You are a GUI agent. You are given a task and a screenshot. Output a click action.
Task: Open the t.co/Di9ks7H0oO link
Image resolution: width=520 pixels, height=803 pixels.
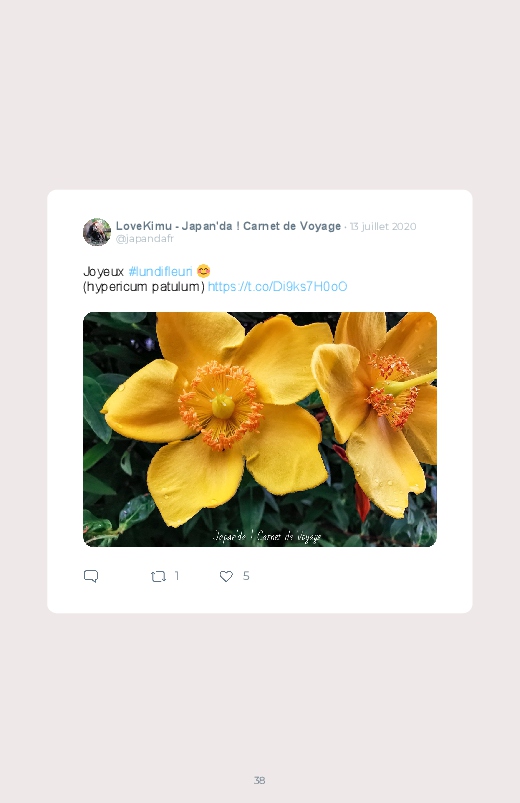coord(278,286)
